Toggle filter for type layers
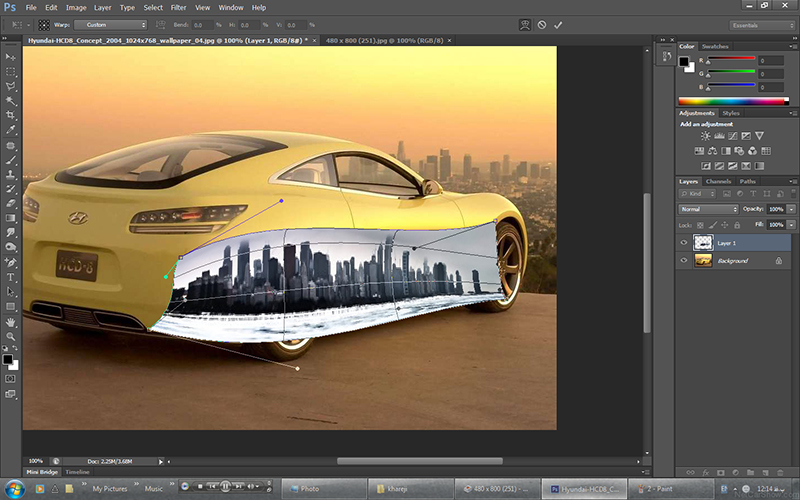Image resolution: width=800 pixels, height=500 pixels. [753, 194]
